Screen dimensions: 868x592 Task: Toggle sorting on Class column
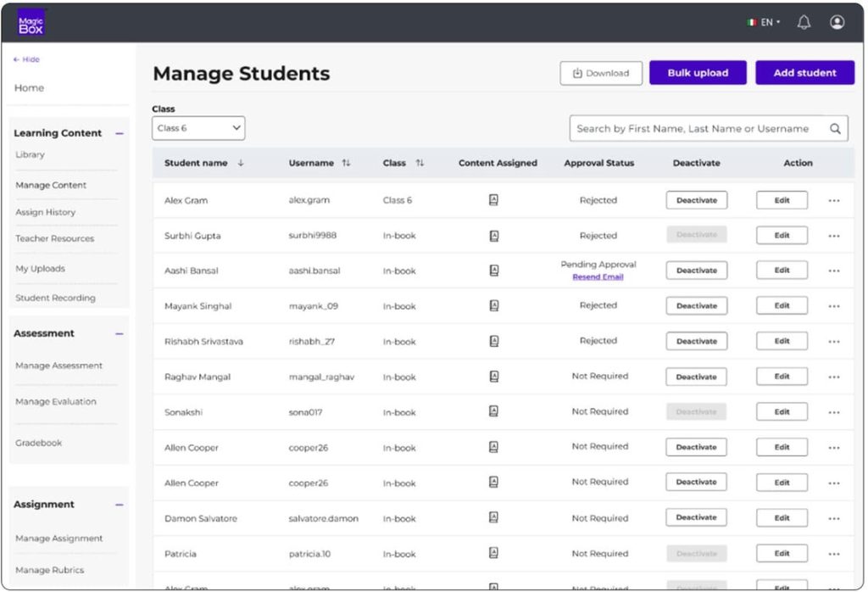point(420,163)
